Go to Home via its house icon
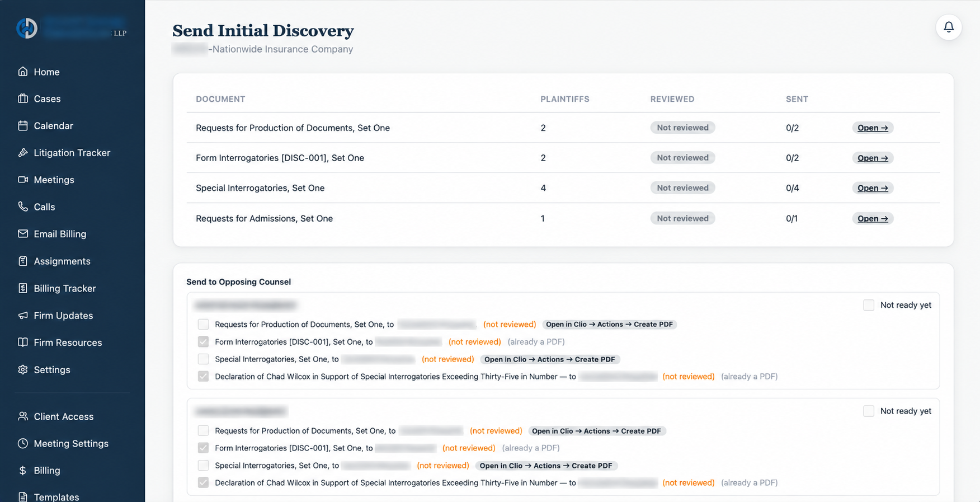 click(x=23, y=72)
